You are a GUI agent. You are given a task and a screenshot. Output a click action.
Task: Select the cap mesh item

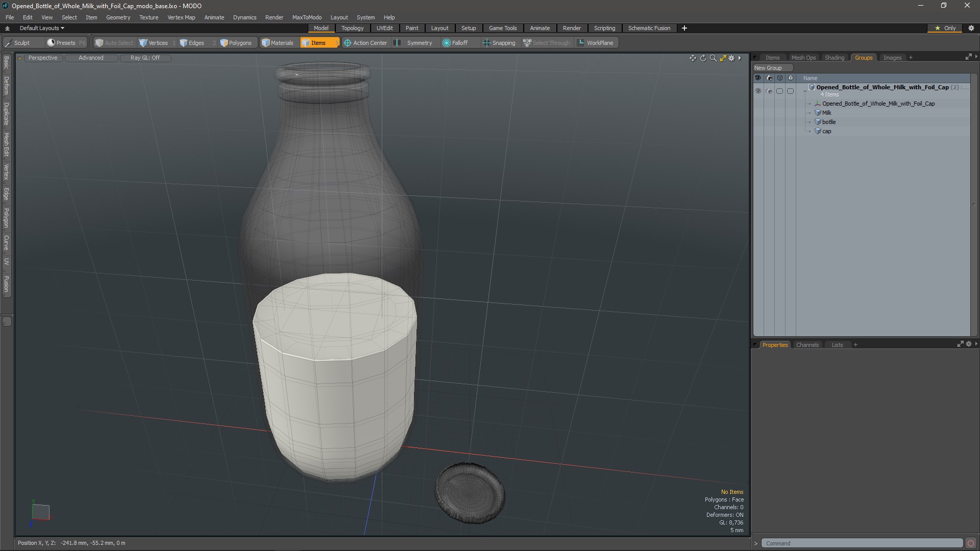point(826,131)
